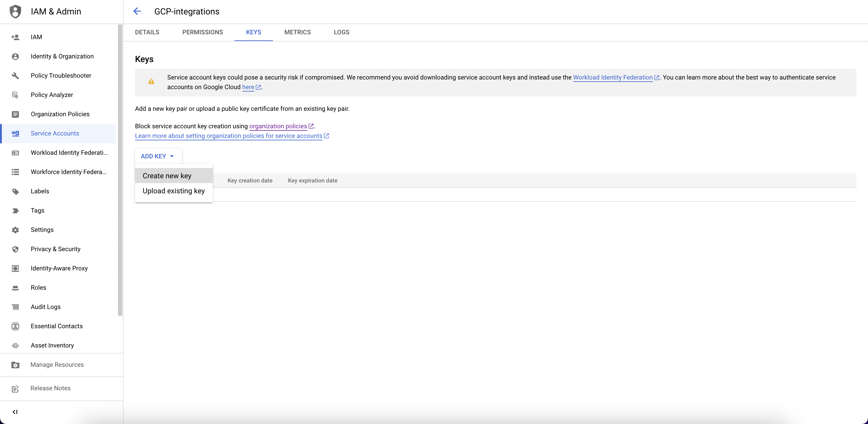Select Service Accounts in the sidebar
The image size is (868, 424).
[x=58, y=133]
